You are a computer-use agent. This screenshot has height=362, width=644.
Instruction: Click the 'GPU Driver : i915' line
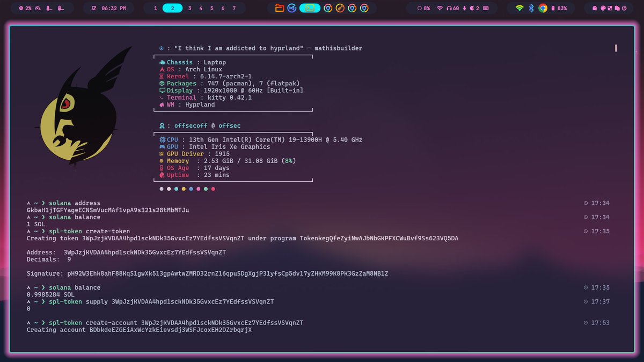(195, 154)
